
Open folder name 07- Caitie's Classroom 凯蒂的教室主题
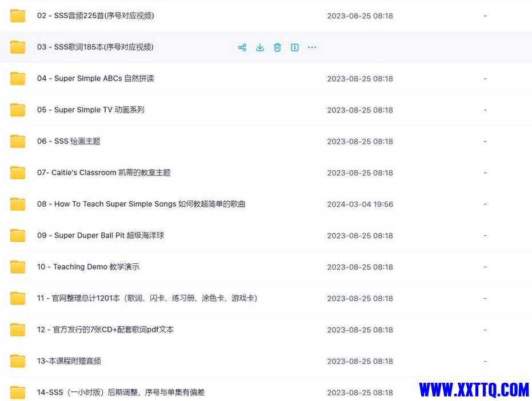coord(104,173)
